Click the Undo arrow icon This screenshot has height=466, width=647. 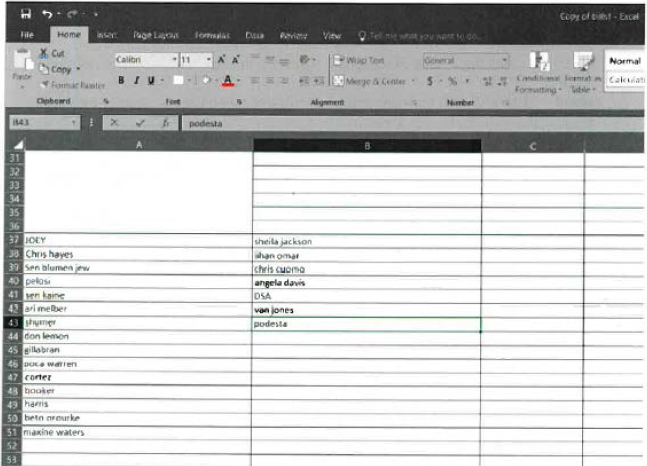pos(47,15)
